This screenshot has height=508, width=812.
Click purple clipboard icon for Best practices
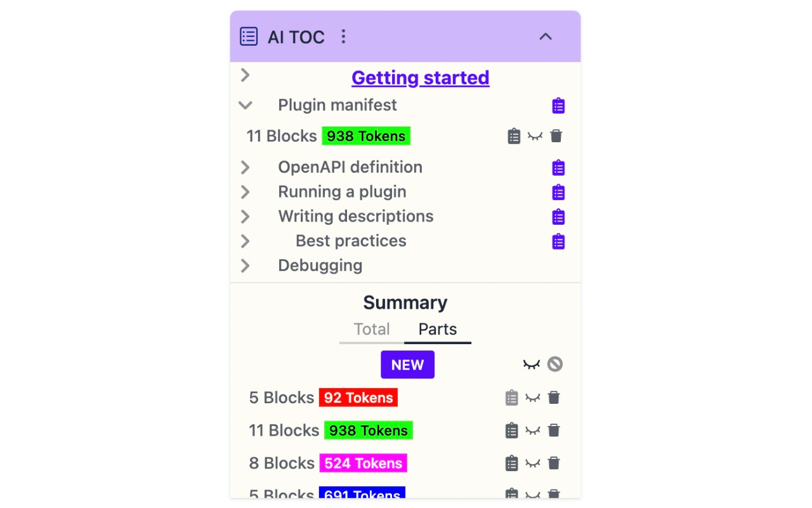558,242
